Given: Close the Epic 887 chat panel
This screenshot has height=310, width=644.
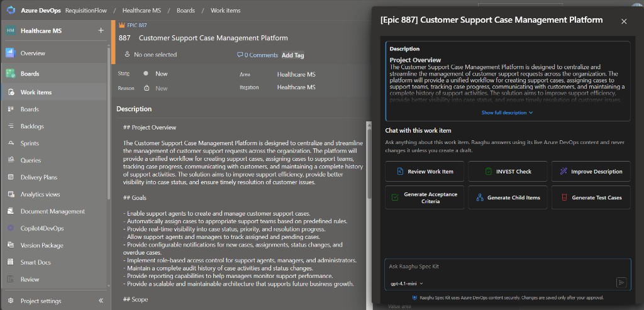Looking at the screenshot, I should [x=624, y=21].
